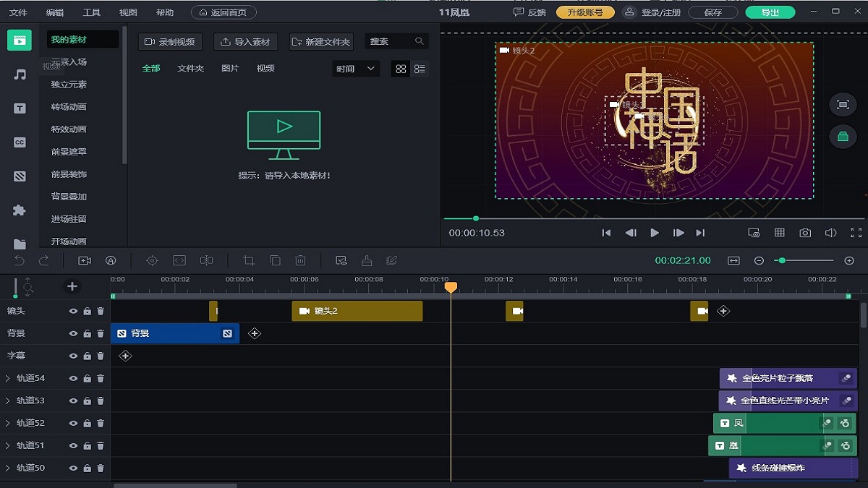Take a snapshot with the camera icon
The width and height of the screenshot is (868, 488).
805,233
